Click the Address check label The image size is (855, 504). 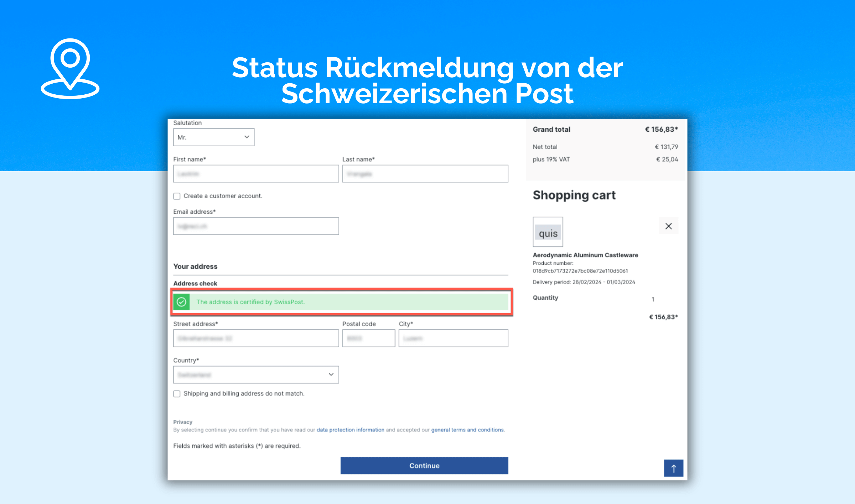195,284
